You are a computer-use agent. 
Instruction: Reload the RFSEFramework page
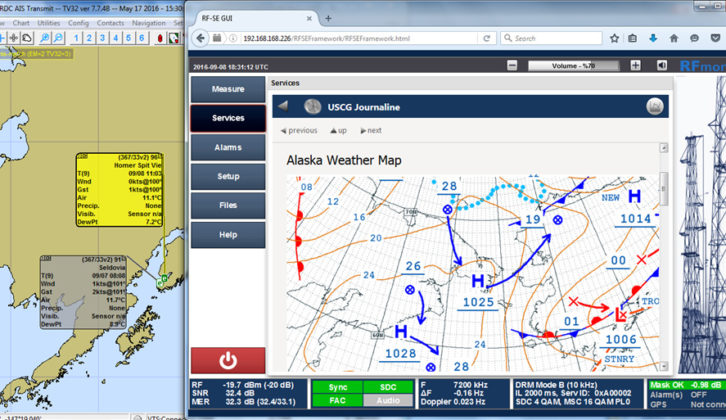[487, 38]
